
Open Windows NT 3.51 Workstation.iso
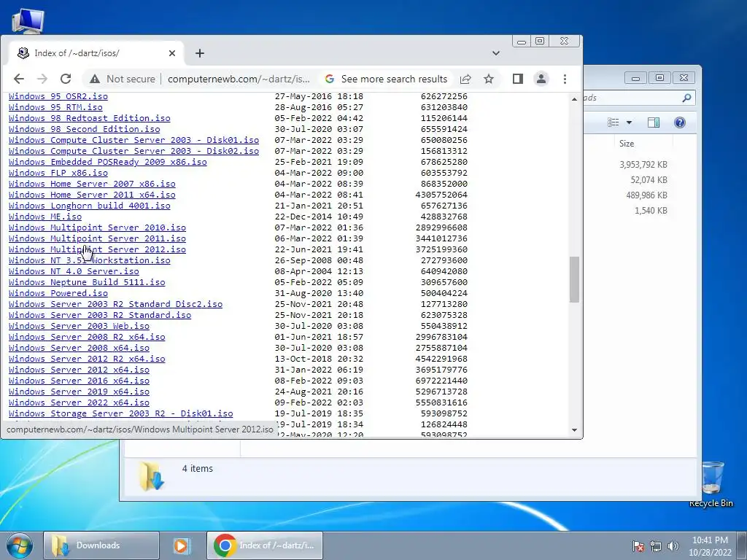(89, 260)
